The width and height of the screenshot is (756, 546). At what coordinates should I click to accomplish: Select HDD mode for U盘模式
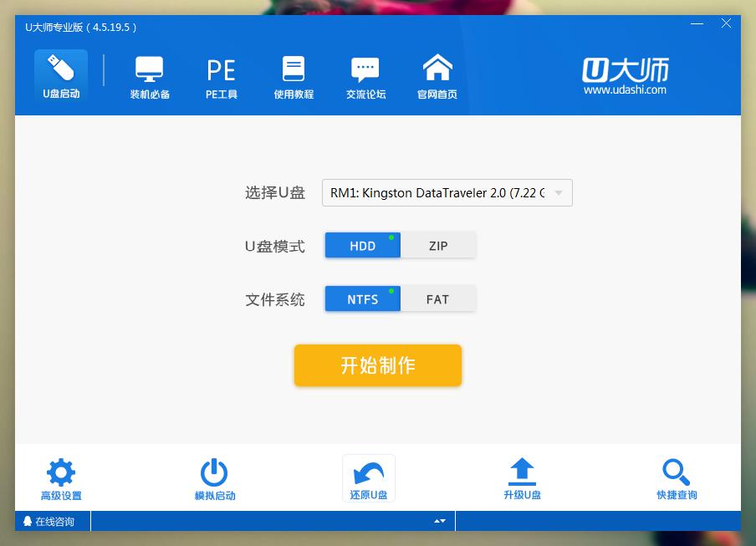pyautogui.click(x=362, y=245)
